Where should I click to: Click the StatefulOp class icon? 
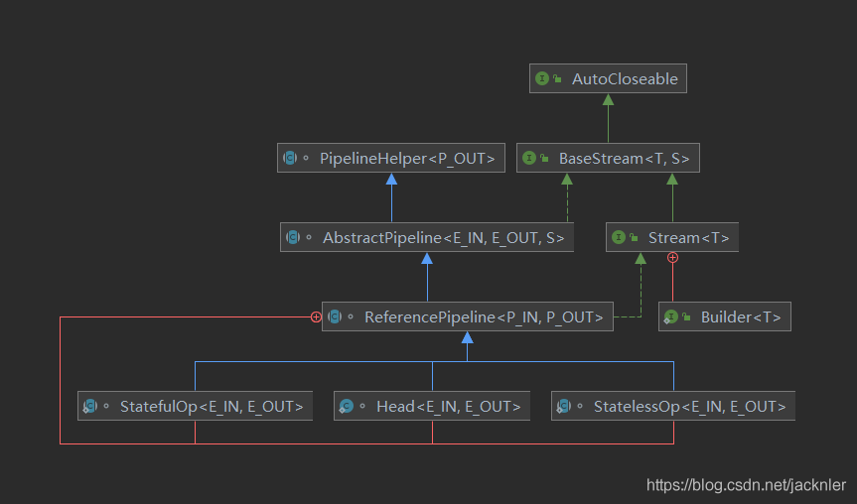point(90,406)
